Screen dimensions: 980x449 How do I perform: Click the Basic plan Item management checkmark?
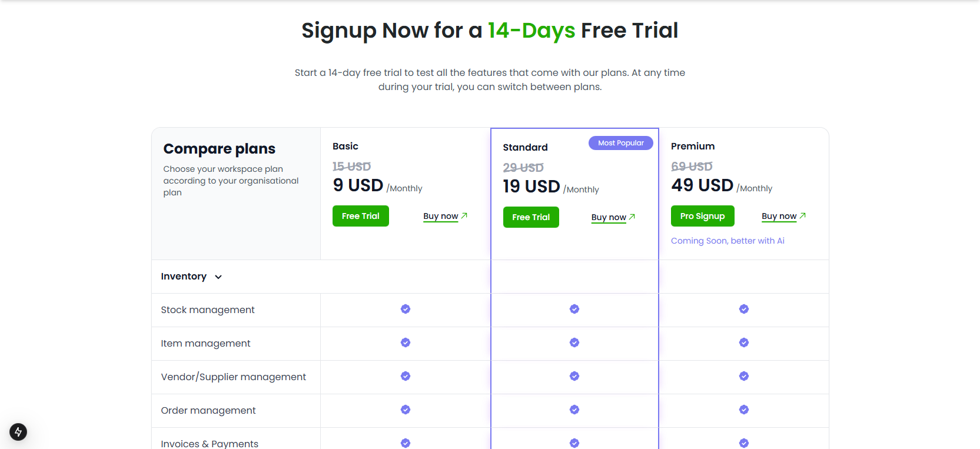tap(406, 342)
